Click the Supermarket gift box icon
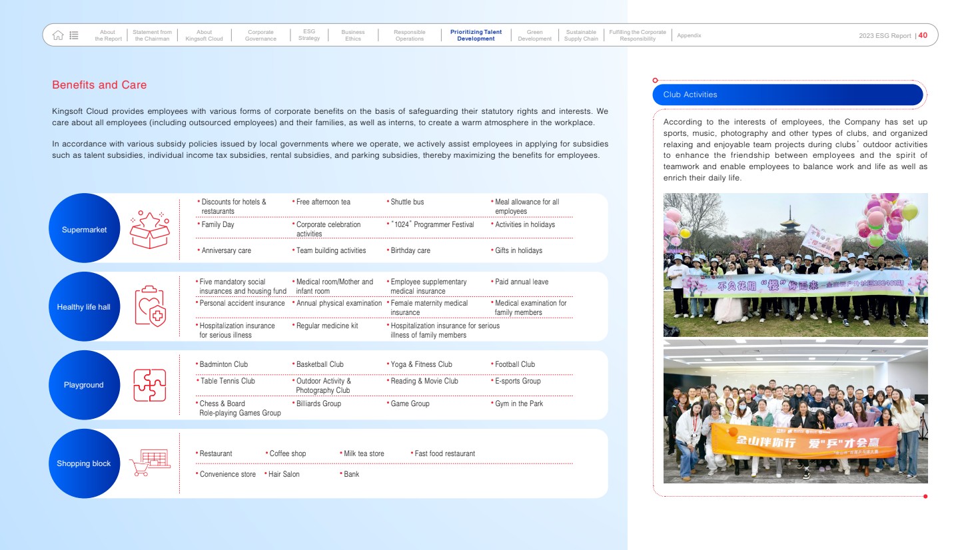Image resolution: width=980 pixels, height=550 pixels. tap(150, 229)
